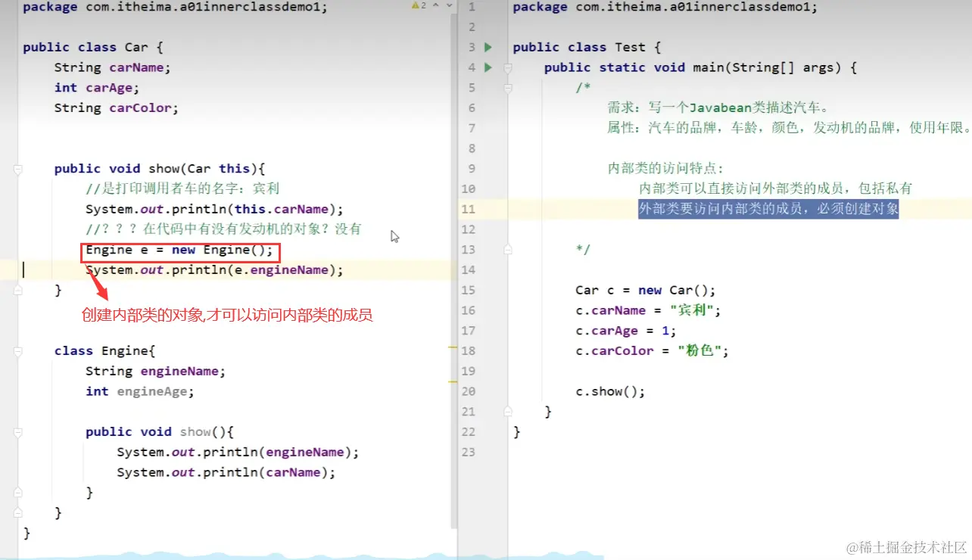Click the 'public static void main' declaration

(700, 67)
